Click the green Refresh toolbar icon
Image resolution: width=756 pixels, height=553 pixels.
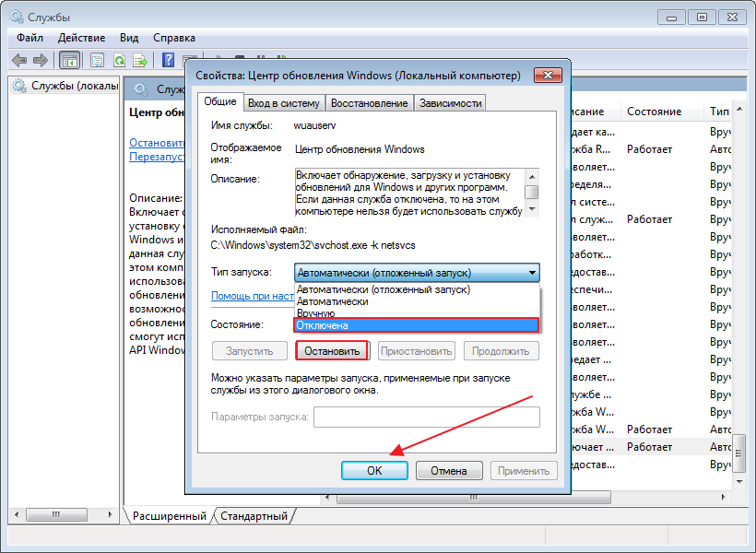tap(119, 60)
